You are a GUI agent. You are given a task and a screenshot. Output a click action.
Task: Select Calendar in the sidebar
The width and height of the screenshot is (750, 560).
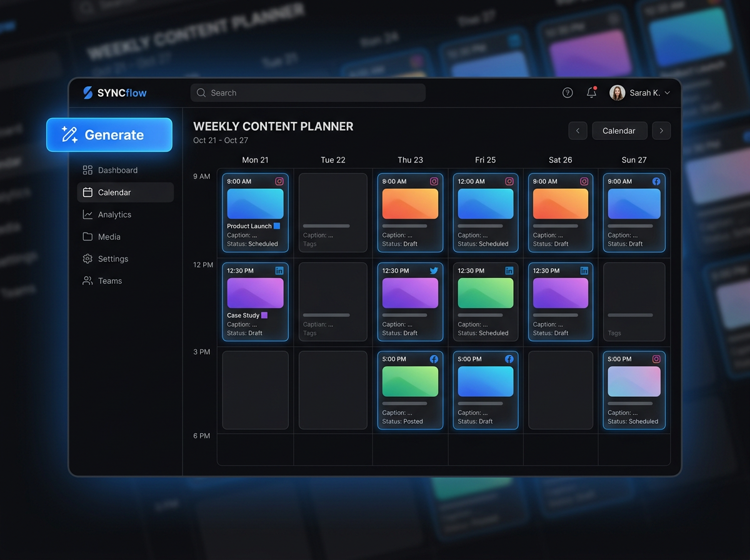pos(125,192)
